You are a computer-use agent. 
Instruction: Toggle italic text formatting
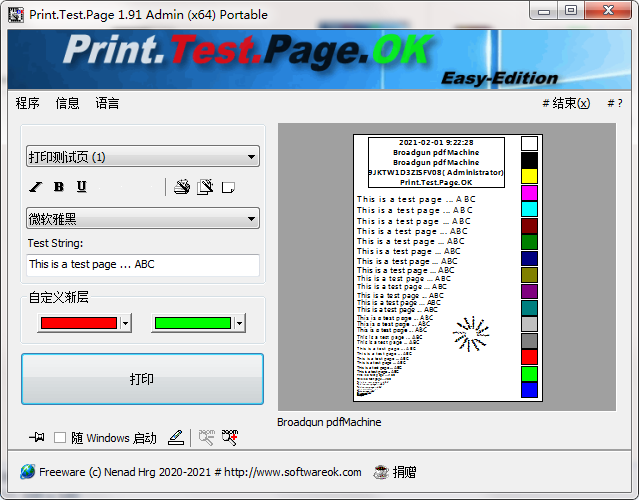point(36,187)
